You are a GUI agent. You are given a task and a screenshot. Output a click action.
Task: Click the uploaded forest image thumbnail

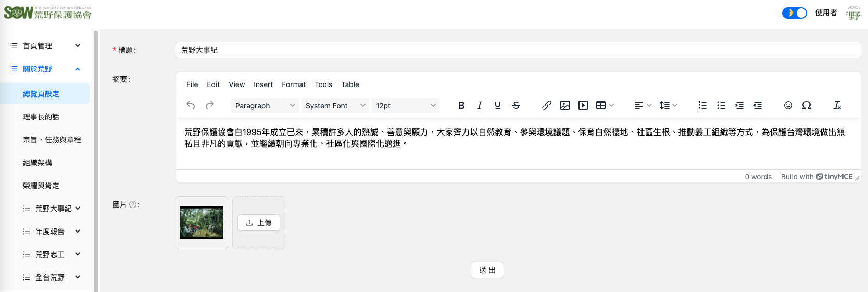click(x=202, y=223)
